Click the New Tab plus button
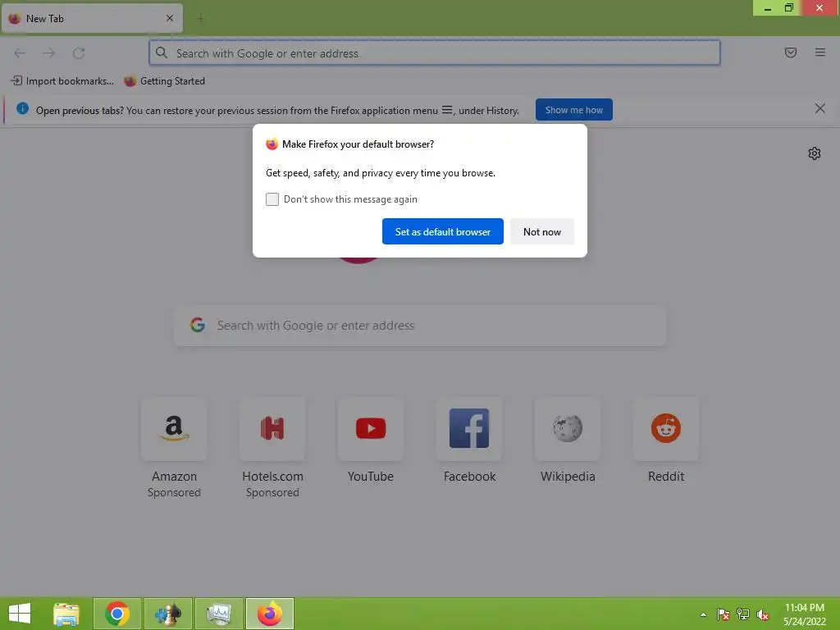 point(200,19)
